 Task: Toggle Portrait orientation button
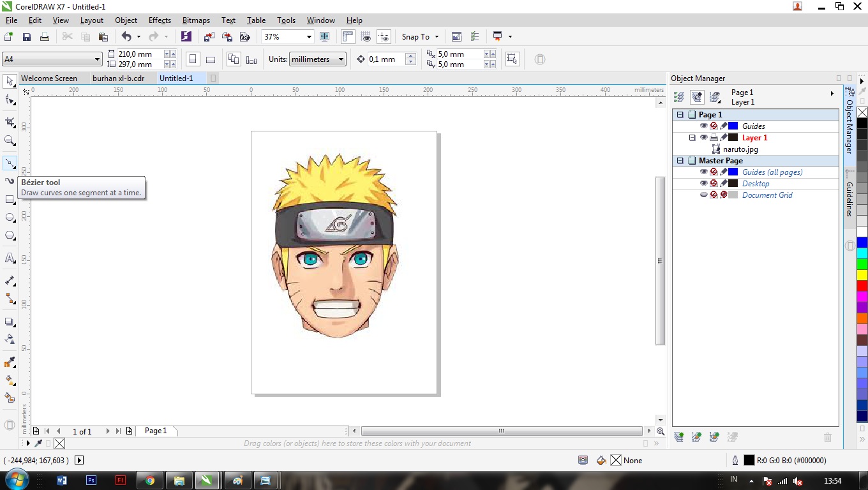193,59
